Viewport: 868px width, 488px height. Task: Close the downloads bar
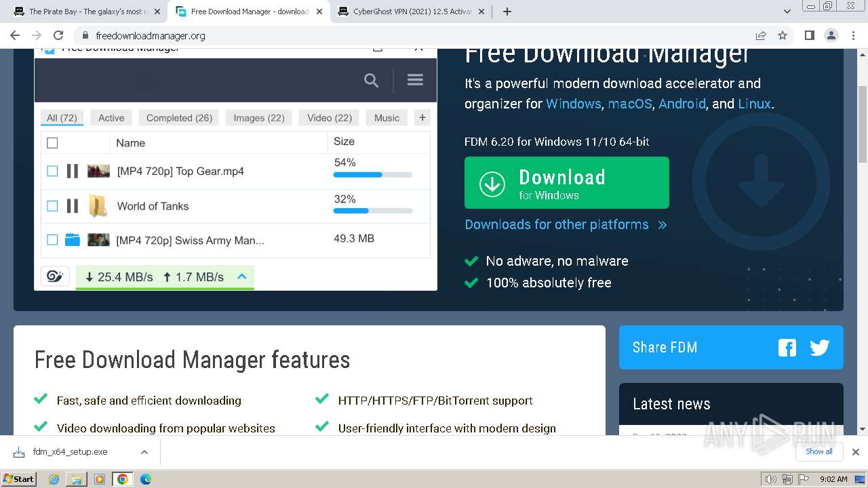tap(855, 452)
